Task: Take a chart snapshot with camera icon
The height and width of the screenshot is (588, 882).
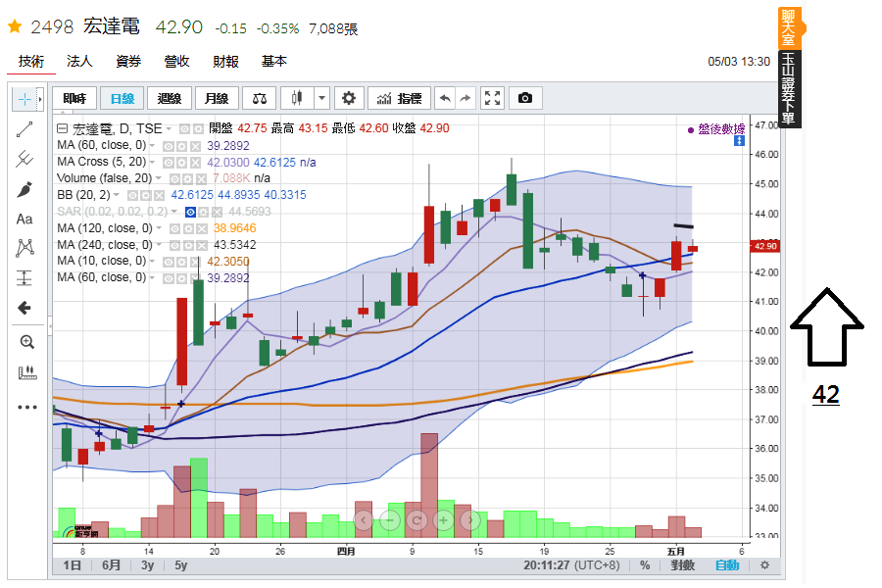Action: pyautogui.click(x=525, y=98)
